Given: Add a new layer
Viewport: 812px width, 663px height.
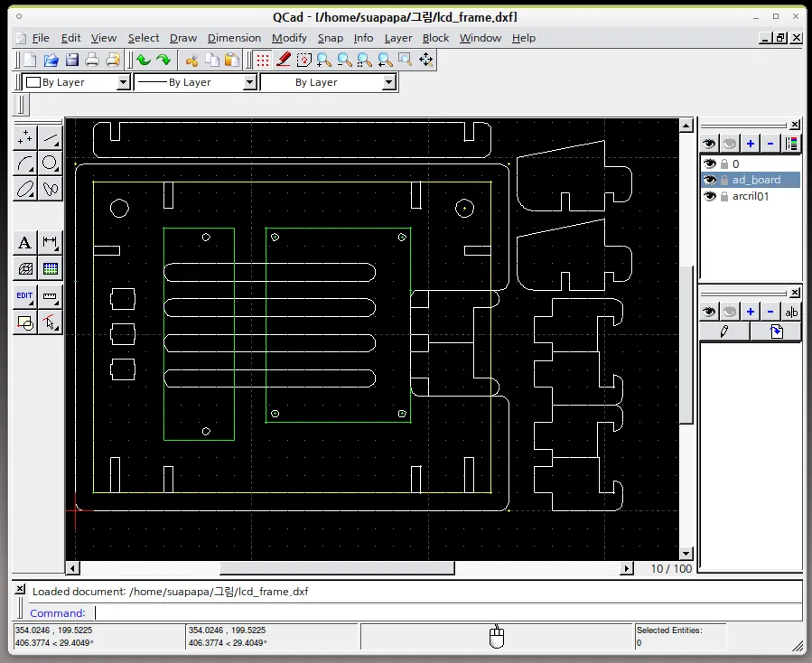Looking at the screenshot, I should click(x=751, y=144).
